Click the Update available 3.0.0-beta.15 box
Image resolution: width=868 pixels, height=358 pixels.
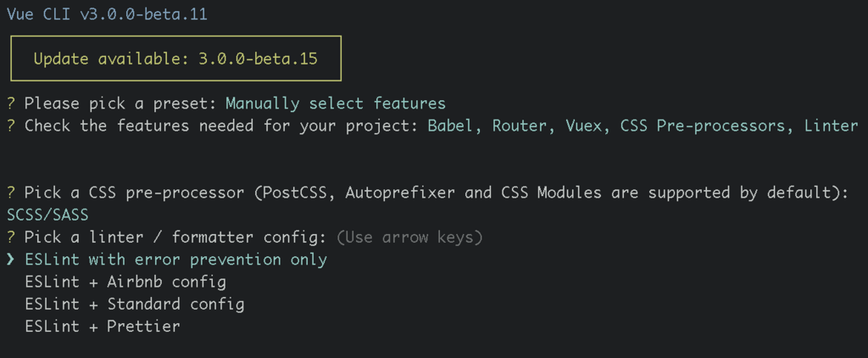[175, 59]
